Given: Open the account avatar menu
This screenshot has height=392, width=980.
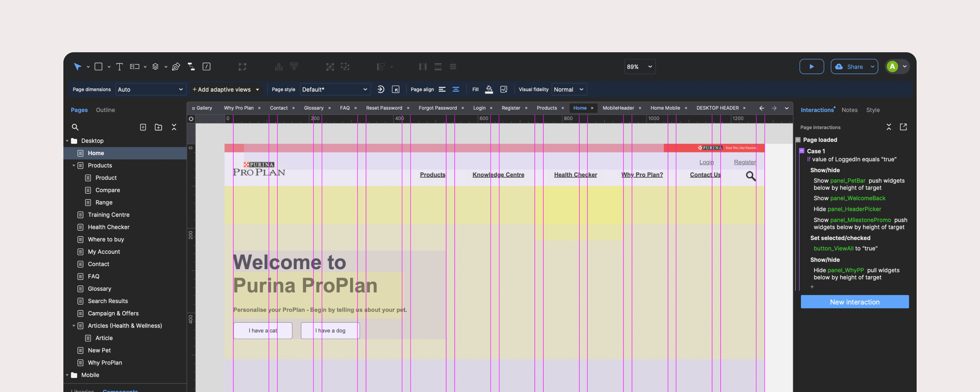Looking at the screenshot, I should (897, 67).
